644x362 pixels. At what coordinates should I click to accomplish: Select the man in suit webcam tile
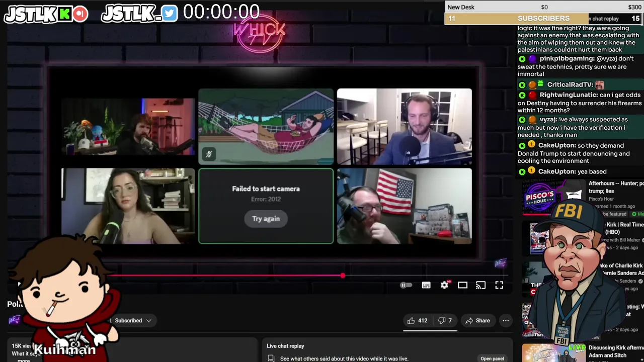coord(404,127)
